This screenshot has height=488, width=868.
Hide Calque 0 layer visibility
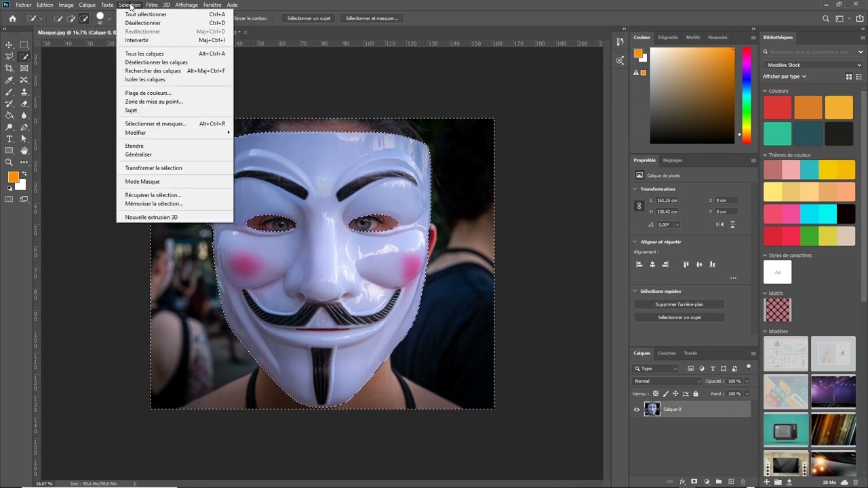coord(637,409)
